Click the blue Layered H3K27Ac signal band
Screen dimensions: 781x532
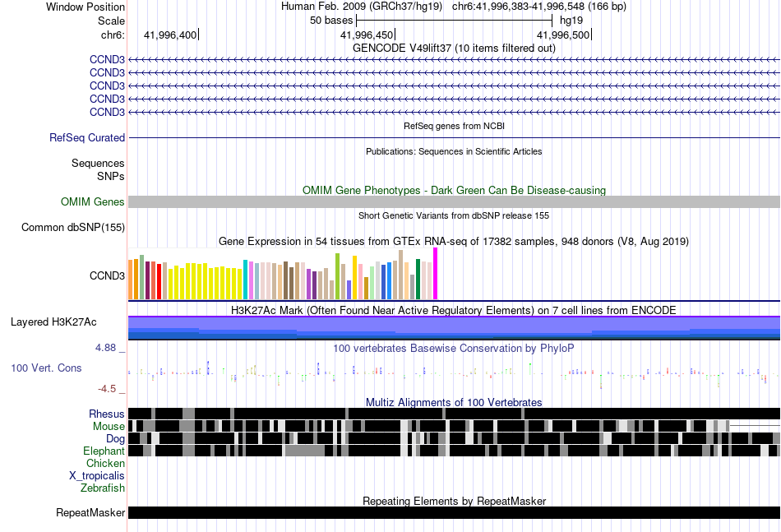pos(455,328)
